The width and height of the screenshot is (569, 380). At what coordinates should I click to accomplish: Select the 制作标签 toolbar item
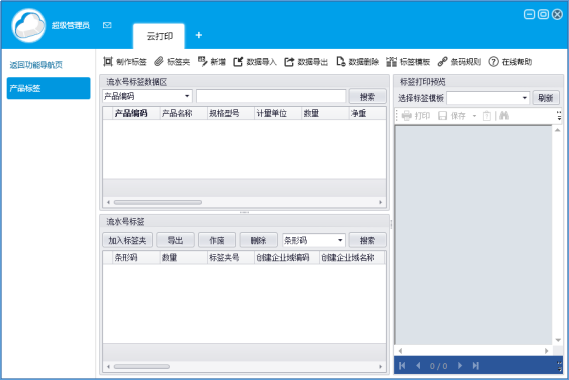coord(125,62)
